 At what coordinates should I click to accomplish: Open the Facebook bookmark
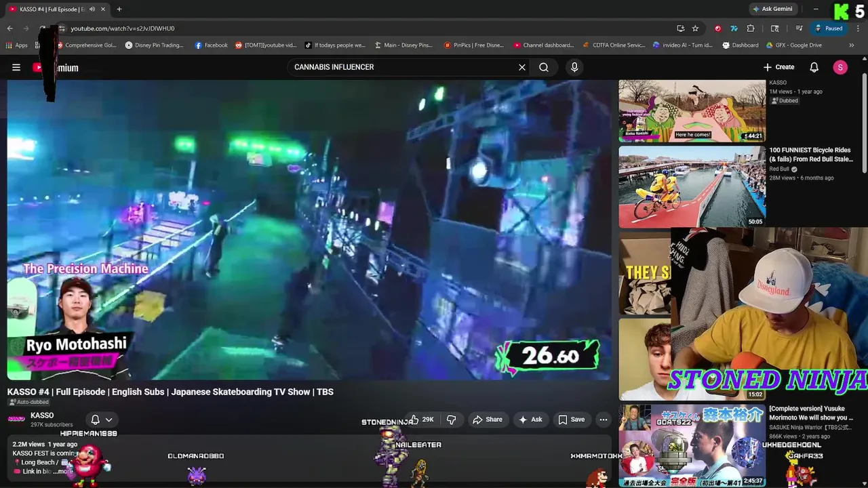(x=212, y=45)
